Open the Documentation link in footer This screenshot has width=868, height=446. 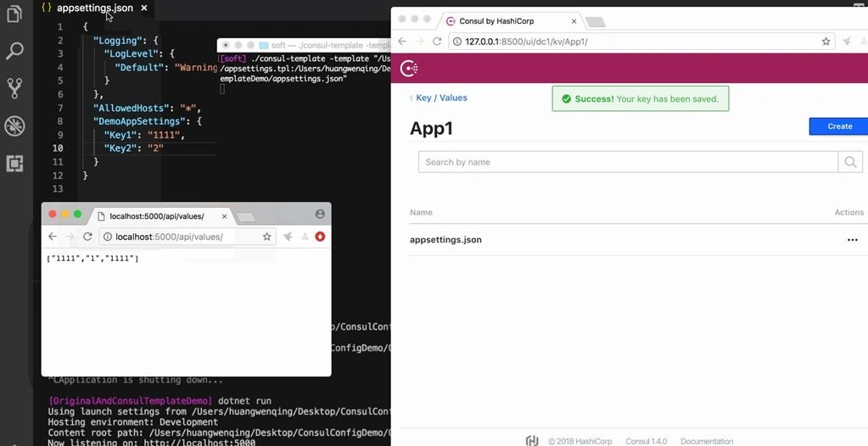[x=706, y=441]
